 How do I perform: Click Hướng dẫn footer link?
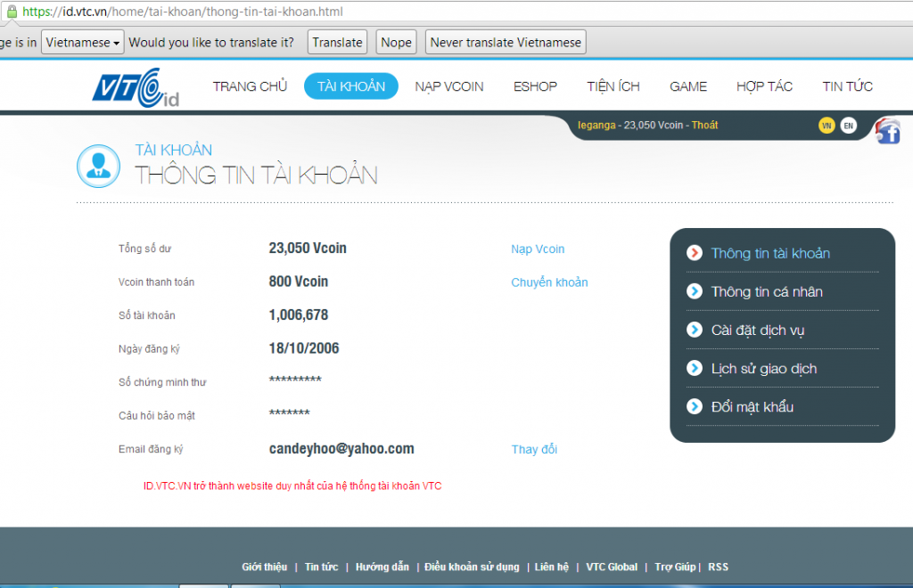pos(382,567)
